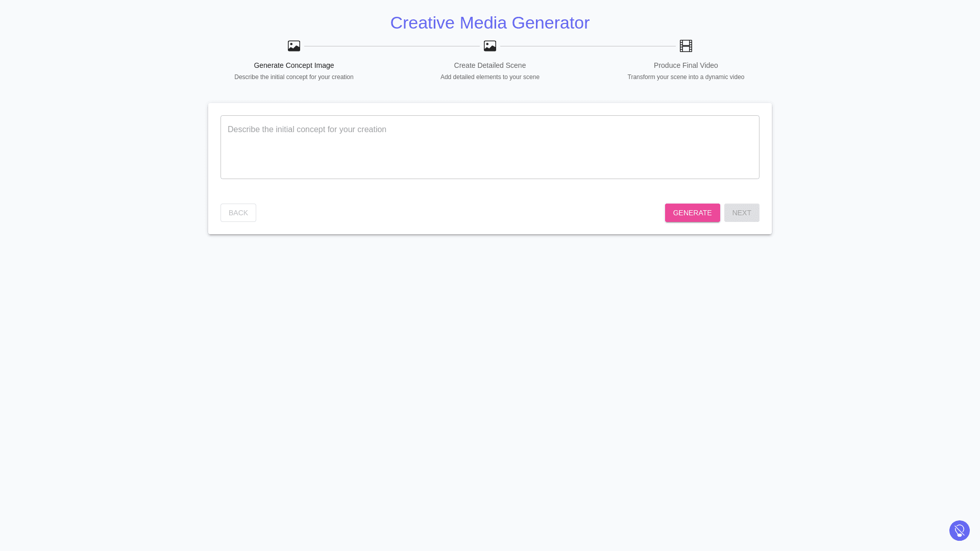Hit the BACK button

238,213
